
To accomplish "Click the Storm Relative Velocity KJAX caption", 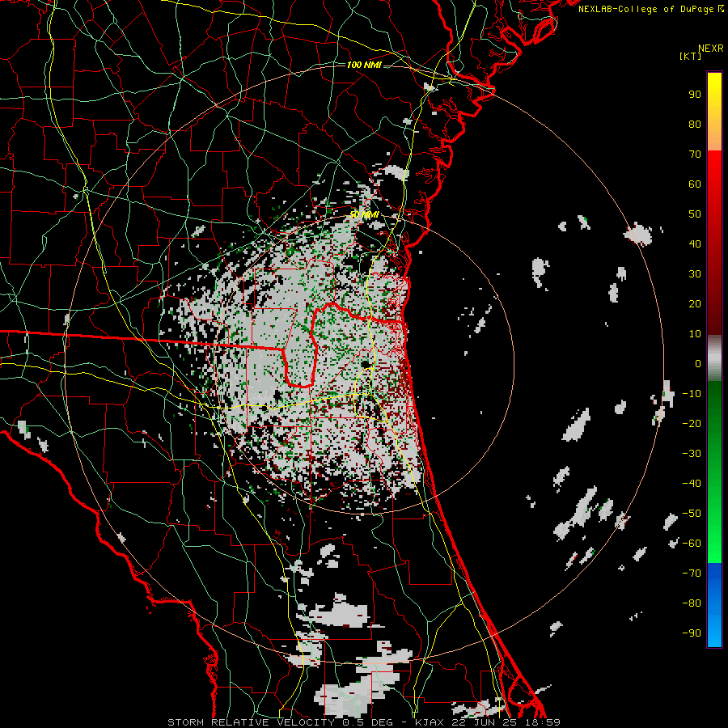I will coord(364,722).
